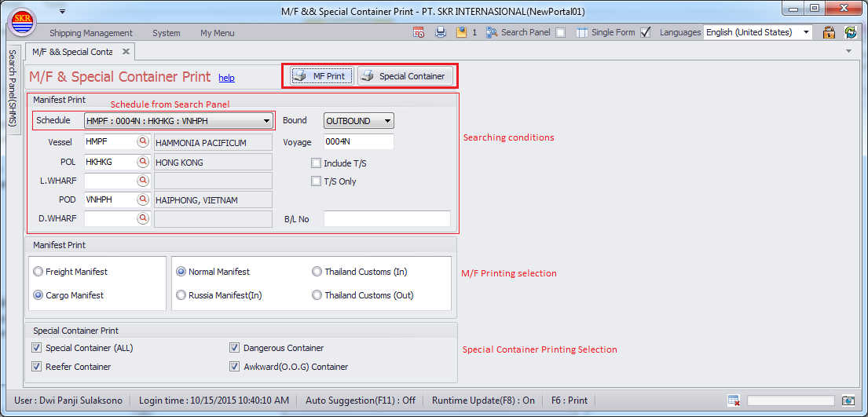Open the Bound dropdown
868x417 pixels.
click(388, 121)
